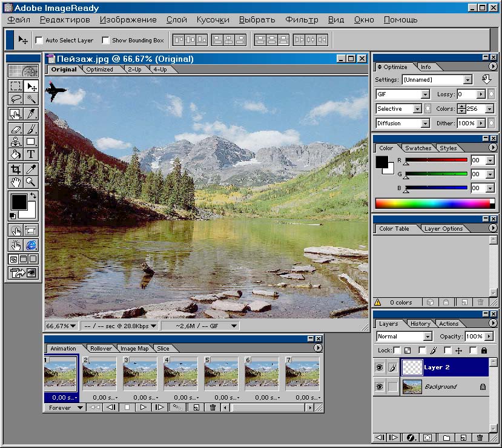Click the Preview in Internet Explorer icon
The width and height of the screenshot is (502, 448).
[31, 245]
